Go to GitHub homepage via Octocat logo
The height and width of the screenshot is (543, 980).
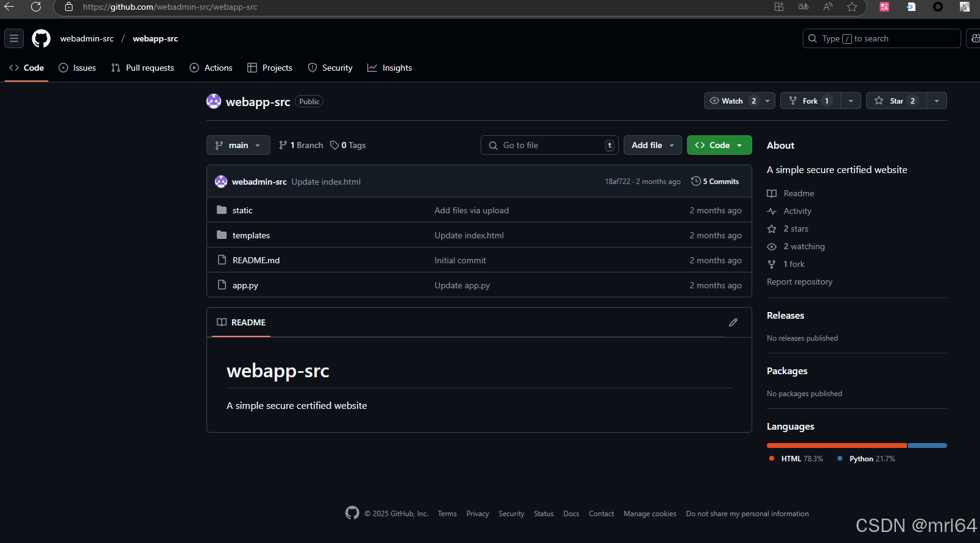click(41, 38)
